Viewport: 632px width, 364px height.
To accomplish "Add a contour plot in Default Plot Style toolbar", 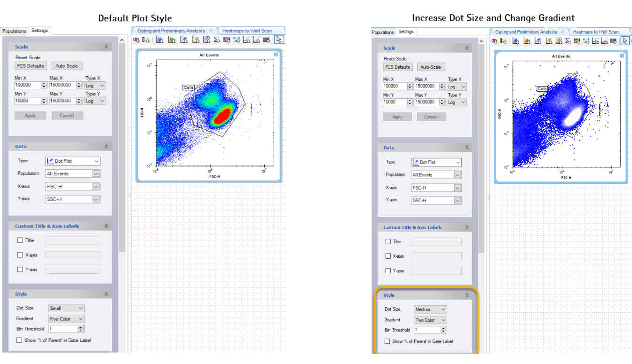I will (206, 40).
